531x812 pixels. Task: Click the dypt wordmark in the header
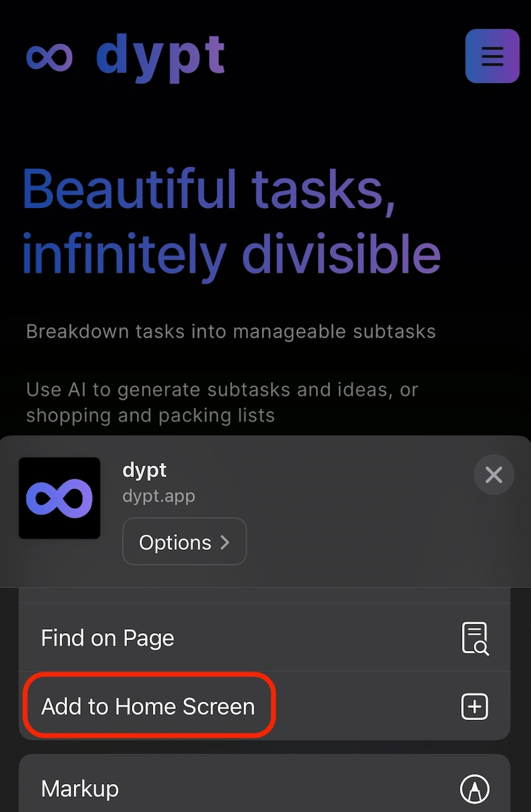coord(161,57)
